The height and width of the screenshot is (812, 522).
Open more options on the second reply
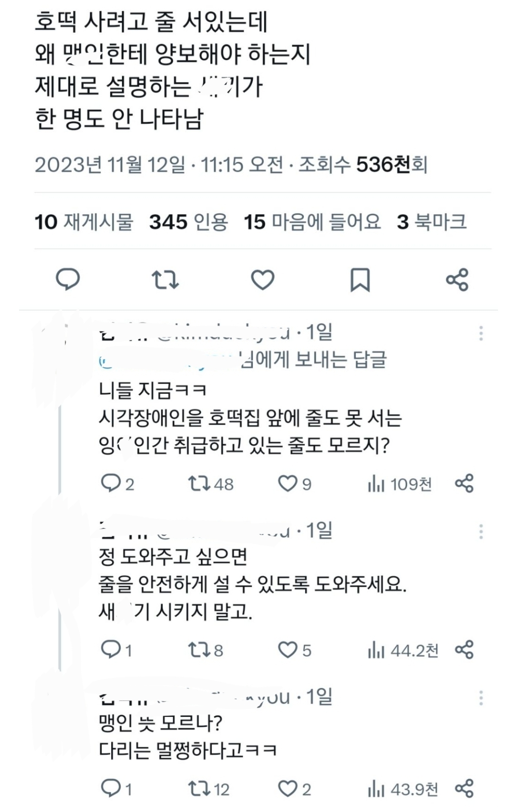[x=481, y=531]
